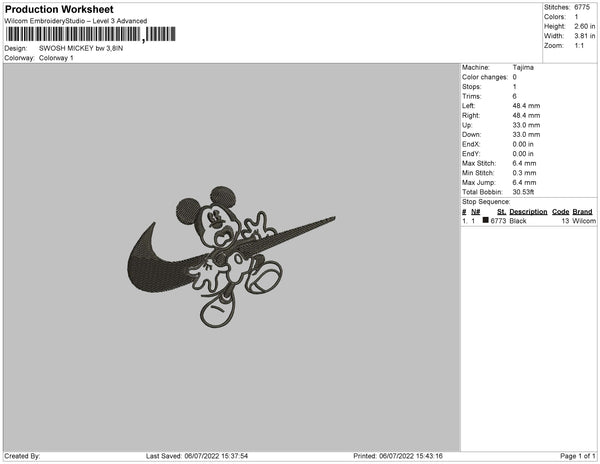This screenshot has height=464, width=600.
Task: Click the Max Stitch value 6.4 mm
Action: pyautogui.click(x=524, y=163)
